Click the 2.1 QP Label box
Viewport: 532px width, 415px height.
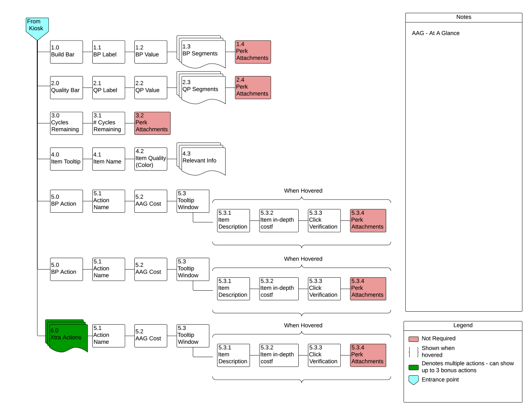[x=109, y=87]
